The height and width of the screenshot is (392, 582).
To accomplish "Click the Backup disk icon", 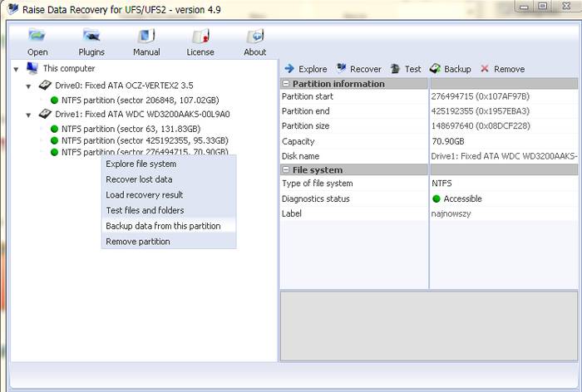I will (x=435, y=69).
